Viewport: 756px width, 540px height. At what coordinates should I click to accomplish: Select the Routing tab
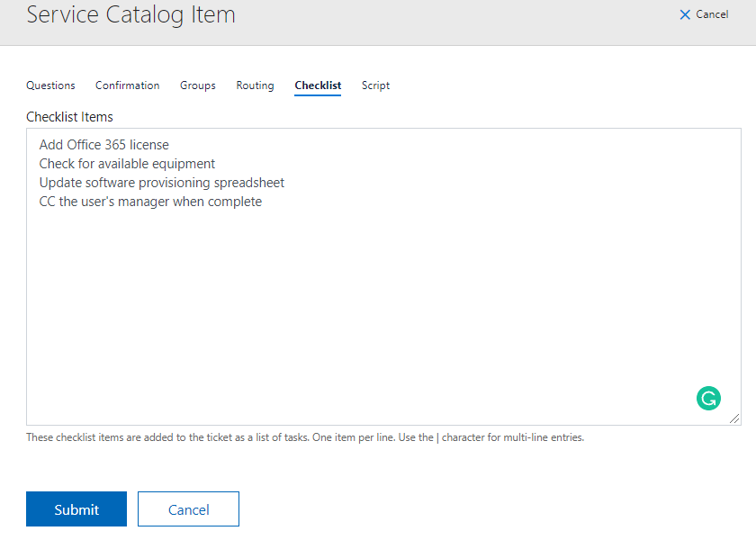(x=255, y=85)
